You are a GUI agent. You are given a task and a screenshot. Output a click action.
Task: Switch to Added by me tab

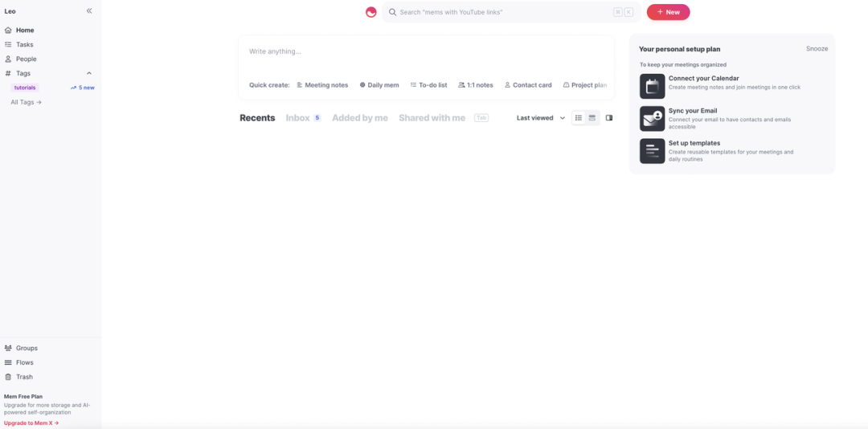point(360,118)
